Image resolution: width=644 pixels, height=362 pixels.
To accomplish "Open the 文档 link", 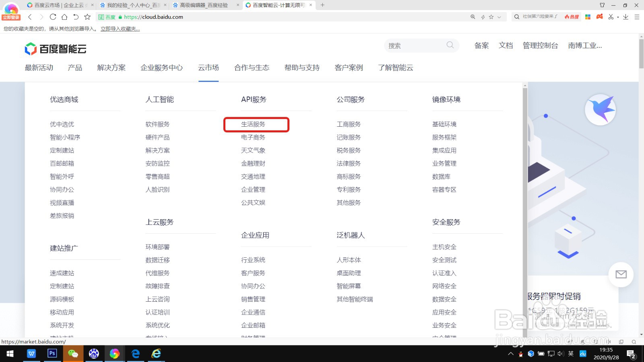I will point(506,45).
